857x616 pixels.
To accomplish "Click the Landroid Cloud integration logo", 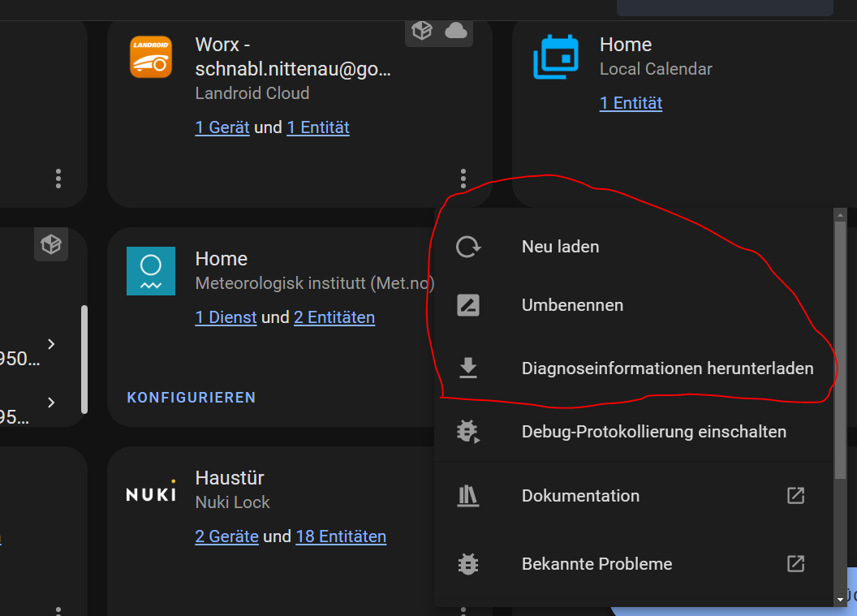I will coord(151,57).
